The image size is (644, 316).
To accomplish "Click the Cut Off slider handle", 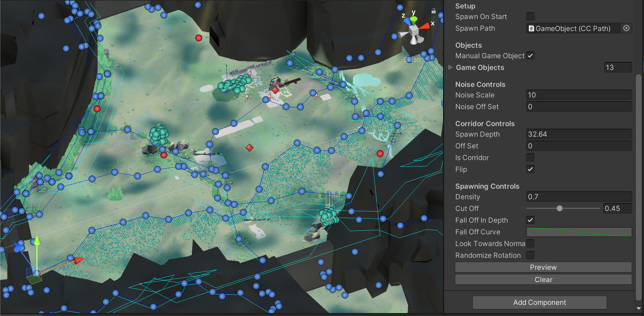I will click(560, 208).
